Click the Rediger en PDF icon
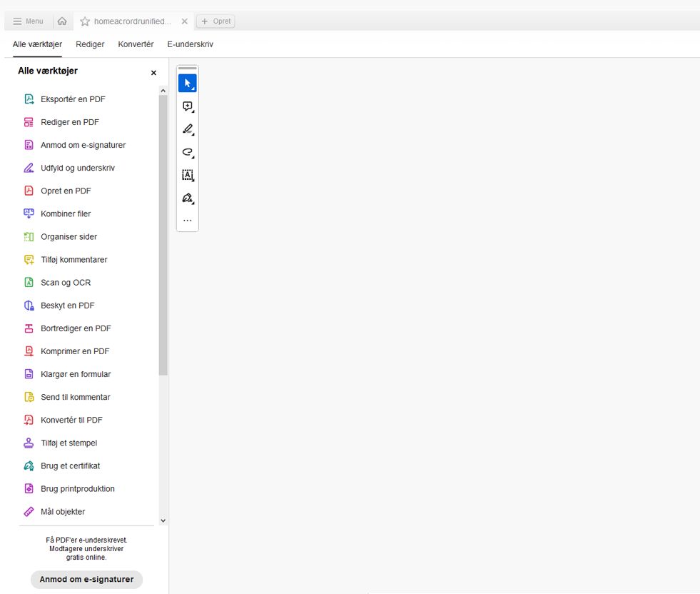700x594 pixels. (29, 122)
